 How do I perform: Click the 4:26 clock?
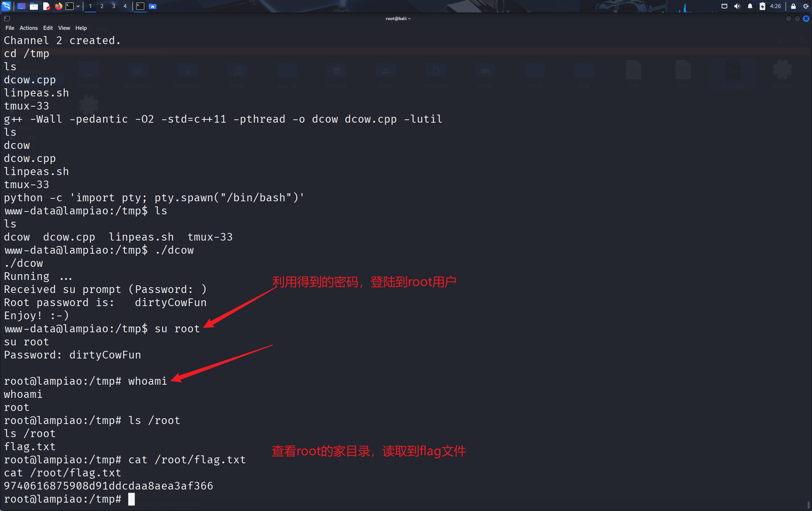[776, 6]
